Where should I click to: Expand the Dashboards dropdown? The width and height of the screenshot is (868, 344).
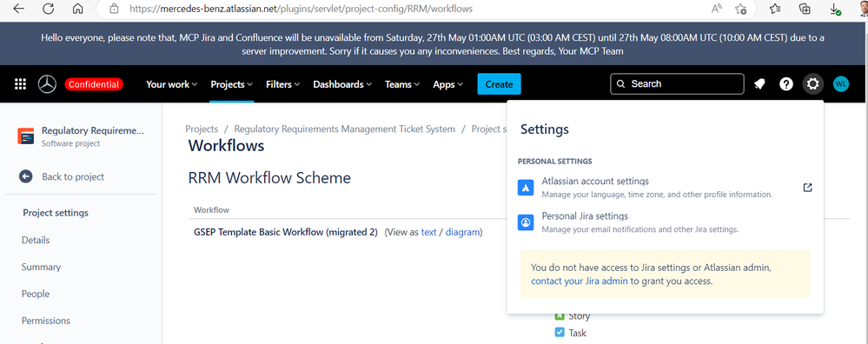click(x=342, y=84)
